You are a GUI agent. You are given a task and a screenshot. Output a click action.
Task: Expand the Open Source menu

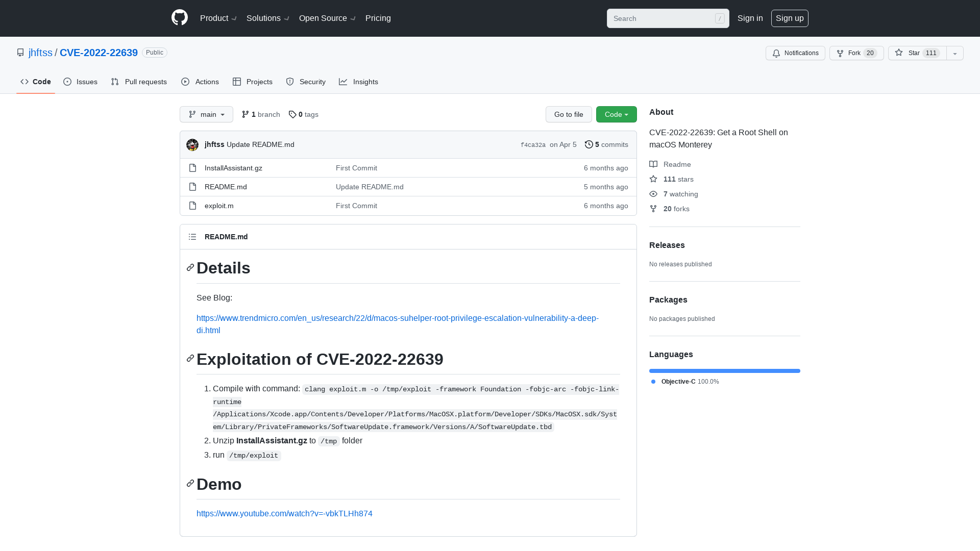(x=327, y=18)
